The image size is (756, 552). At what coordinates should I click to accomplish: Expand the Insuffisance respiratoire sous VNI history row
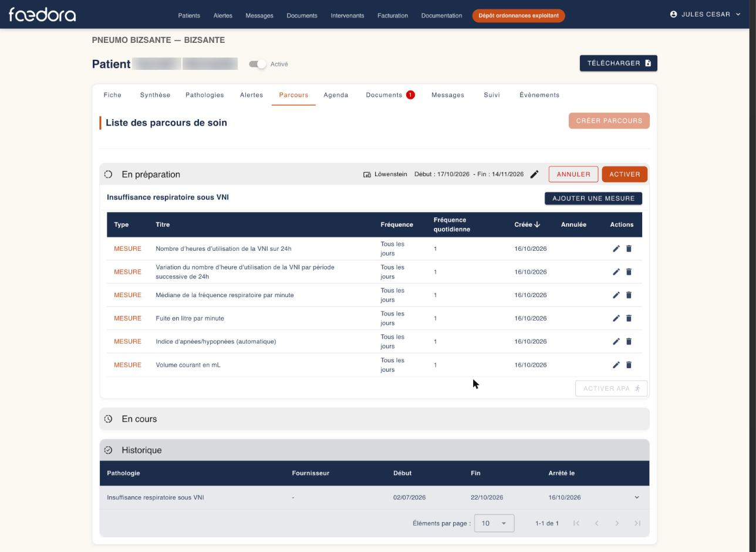(637, 497)
